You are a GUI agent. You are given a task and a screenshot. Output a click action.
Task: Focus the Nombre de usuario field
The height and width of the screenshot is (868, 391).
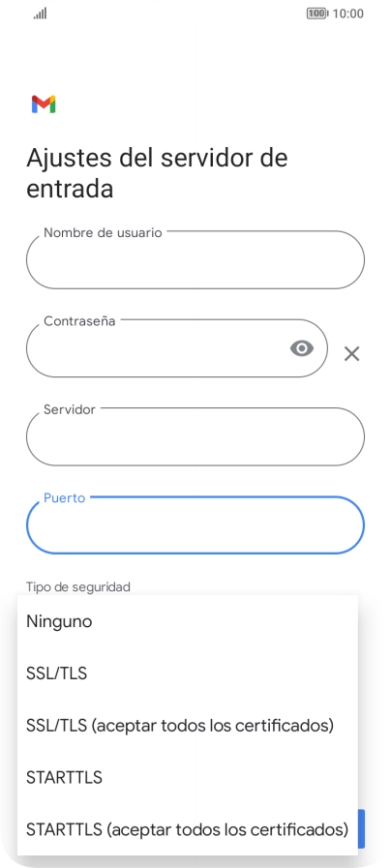[195, 259]
